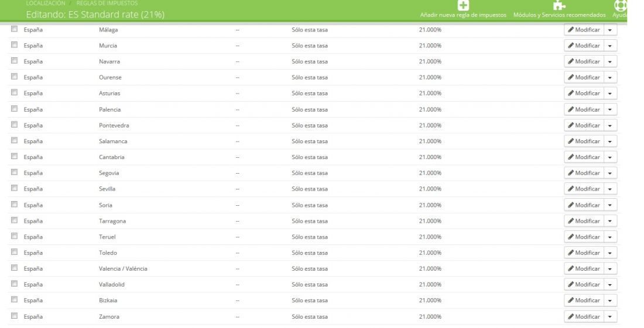Check the Tarragona row checkbox

click(15, 220)
